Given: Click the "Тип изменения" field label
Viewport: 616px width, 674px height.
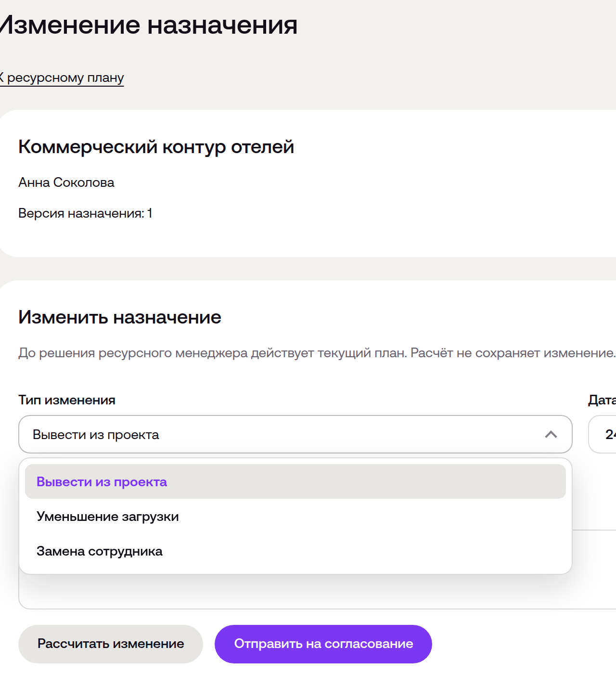Looking at the screenshot, I should click(67, 400).
